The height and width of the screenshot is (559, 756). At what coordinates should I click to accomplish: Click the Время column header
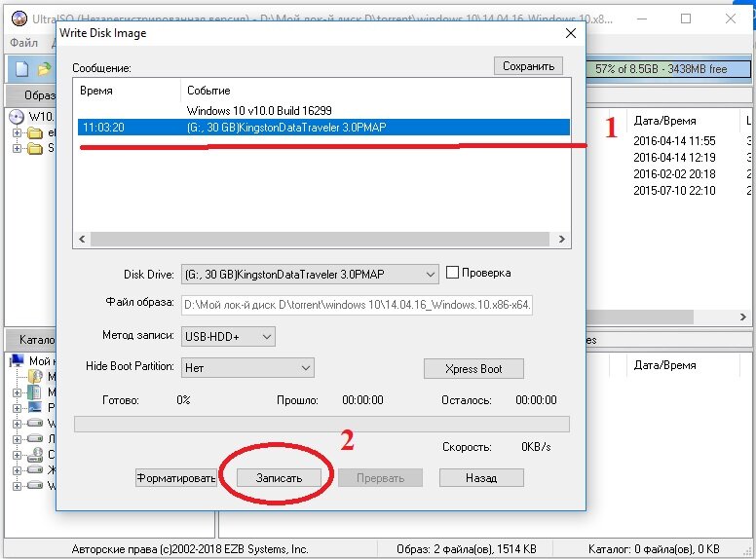pyautogui.click(x=95, y=91)
